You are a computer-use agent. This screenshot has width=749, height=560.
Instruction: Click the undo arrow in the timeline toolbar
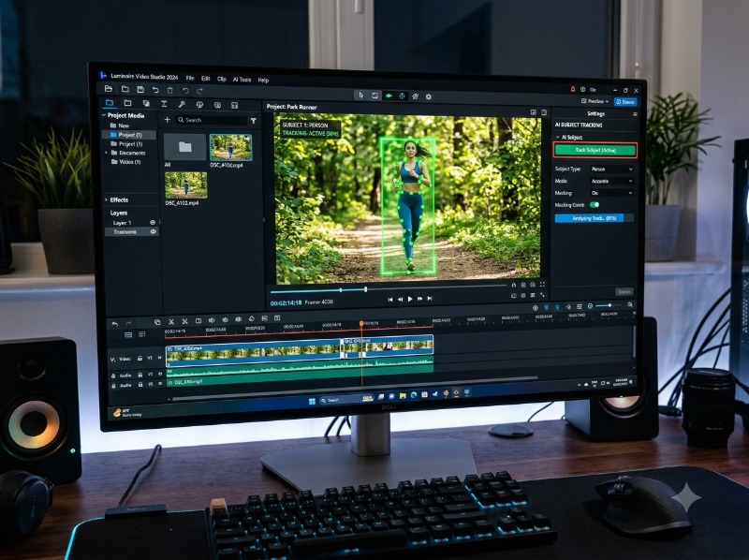pos(114,323)
